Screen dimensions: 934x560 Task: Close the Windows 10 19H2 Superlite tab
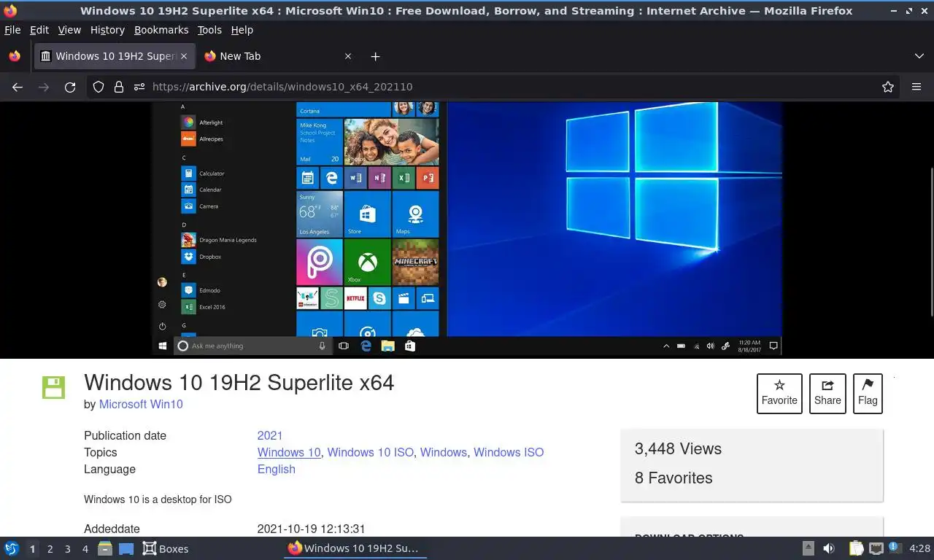tap(184, 56)
